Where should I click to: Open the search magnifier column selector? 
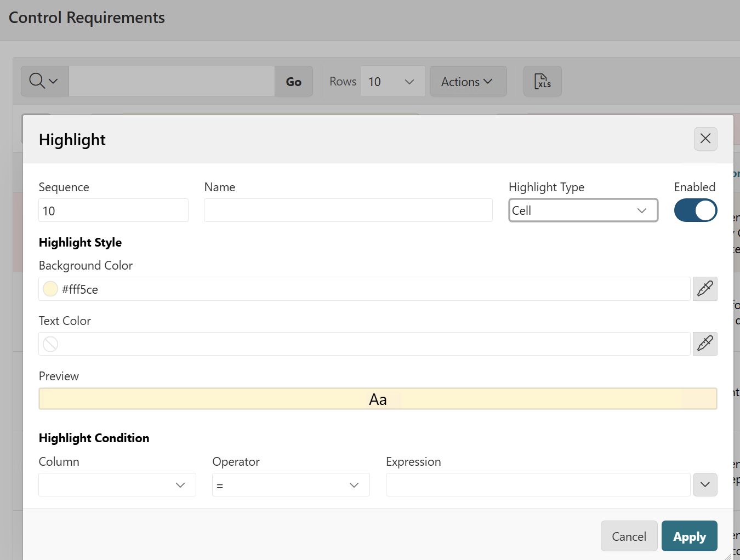click(x=44, y=82)
